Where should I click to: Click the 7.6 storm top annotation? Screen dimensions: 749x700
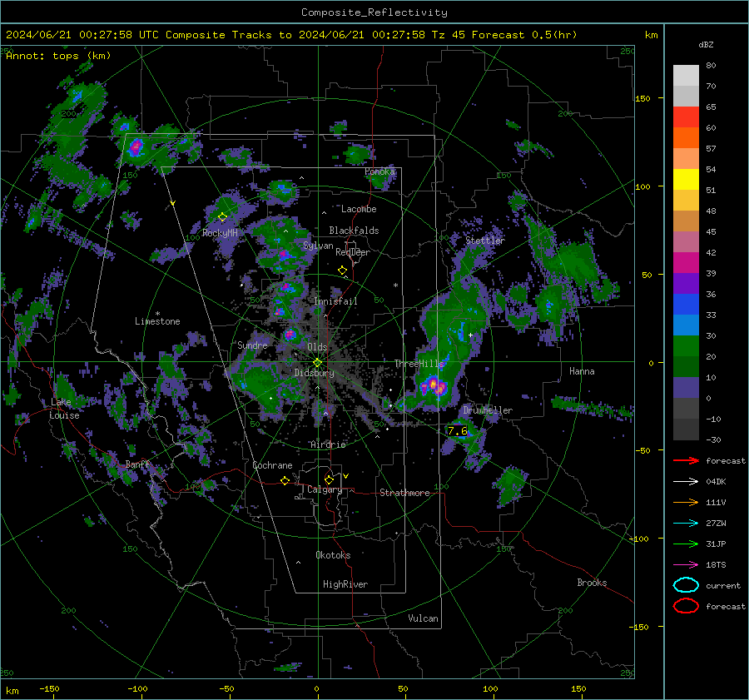pyautogui.click(x=458, y=431)
